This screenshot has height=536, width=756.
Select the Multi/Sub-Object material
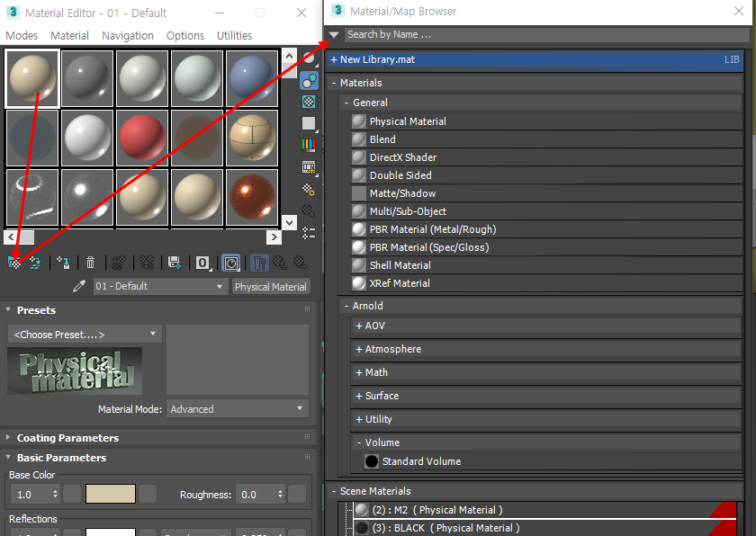pos(546,211)
